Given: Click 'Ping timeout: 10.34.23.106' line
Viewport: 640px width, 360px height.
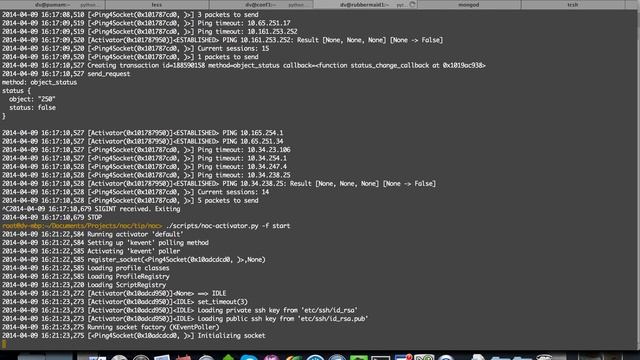Looking at the screenshot, I should (x=146, y=150).
